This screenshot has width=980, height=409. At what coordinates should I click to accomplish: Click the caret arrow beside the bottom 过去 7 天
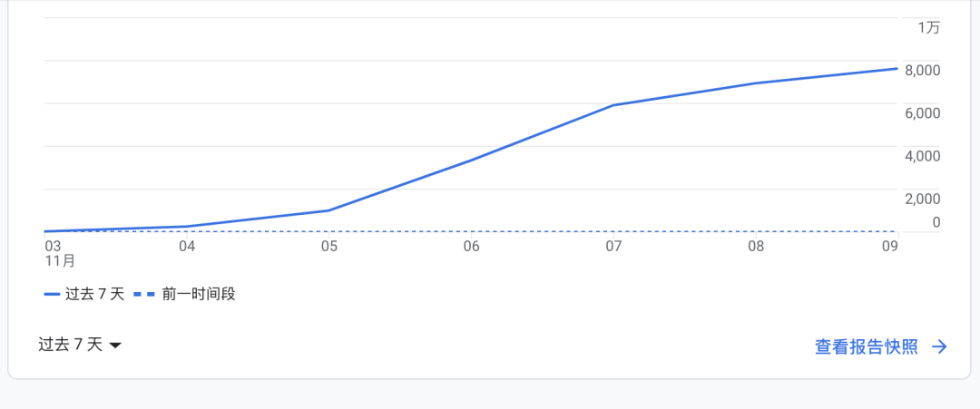(114, 346)
